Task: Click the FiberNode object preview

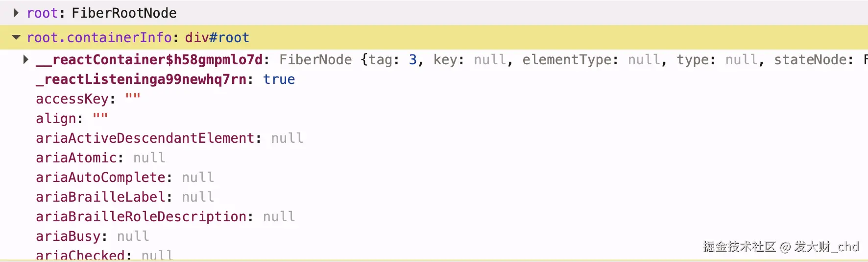Action: tap(315, 60)
